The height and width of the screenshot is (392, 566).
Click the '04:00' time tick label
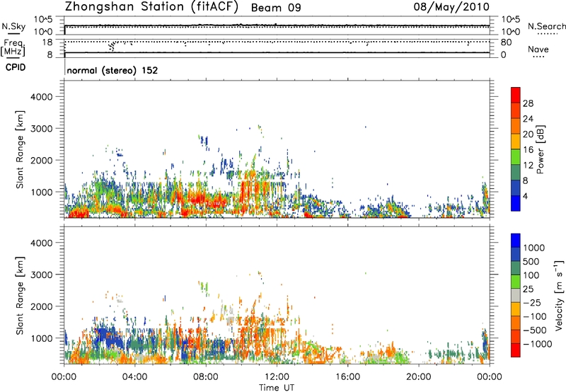point(135,377)
